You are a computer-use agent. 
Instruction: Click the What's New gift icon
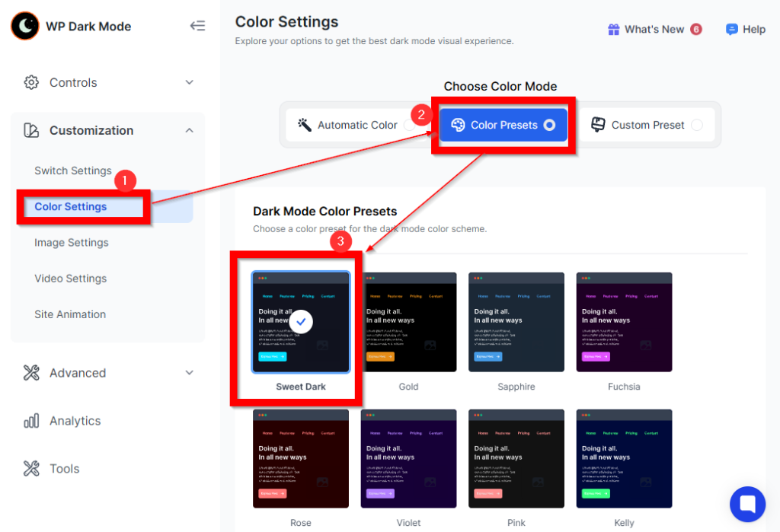[614, 30]
